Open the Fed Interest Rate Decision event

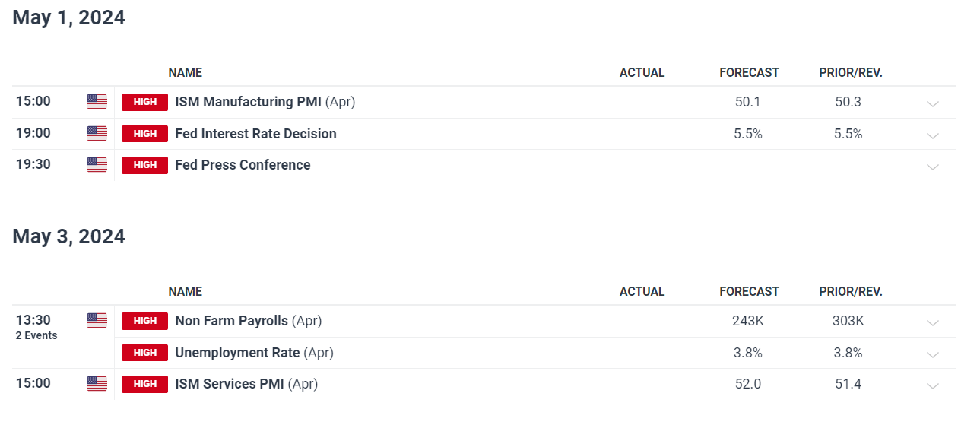255,134
